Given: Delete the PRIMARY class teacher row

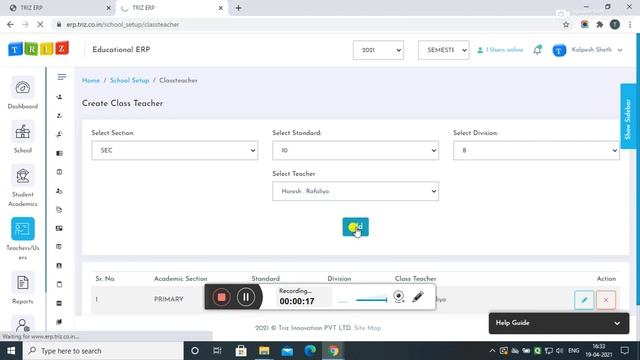Looking at the screenshot, I should tap(606, 300).
